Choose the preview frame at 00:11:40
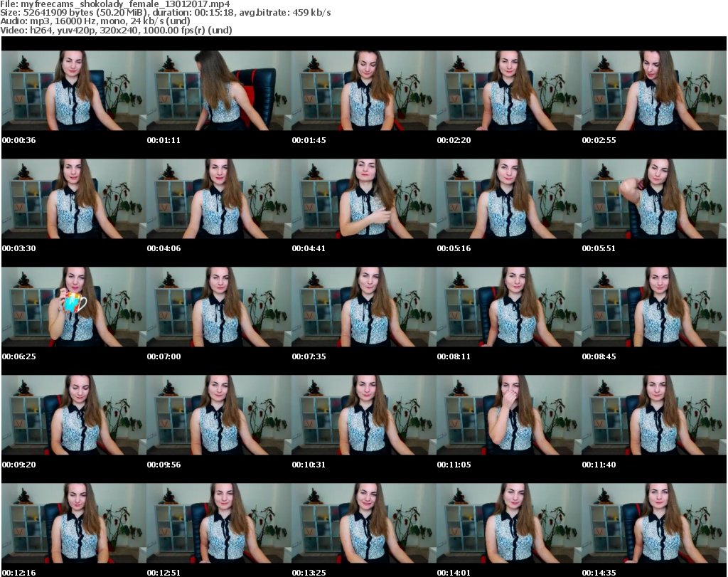Image resolution: width=728 pixels, height=577 pixels. (654, 415)
